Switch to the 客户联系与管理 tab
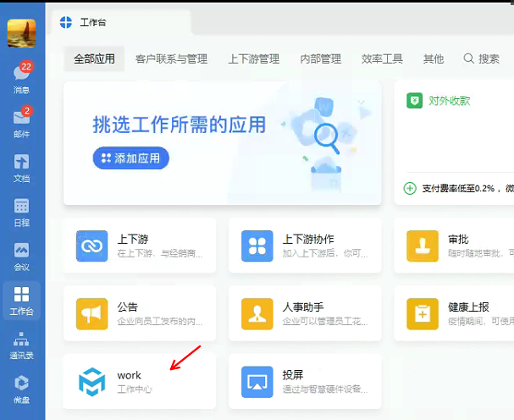 point(171,59)
